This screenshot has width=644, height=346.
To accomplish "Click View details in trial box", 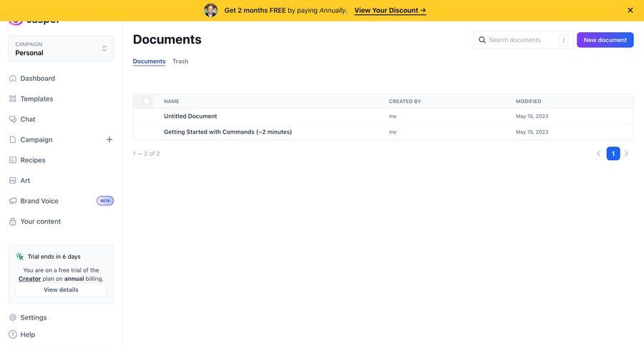I will tap(62, 290).
